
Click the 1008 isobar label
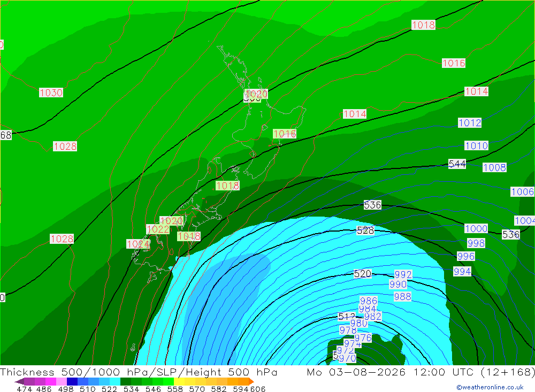tap(494, 167)
